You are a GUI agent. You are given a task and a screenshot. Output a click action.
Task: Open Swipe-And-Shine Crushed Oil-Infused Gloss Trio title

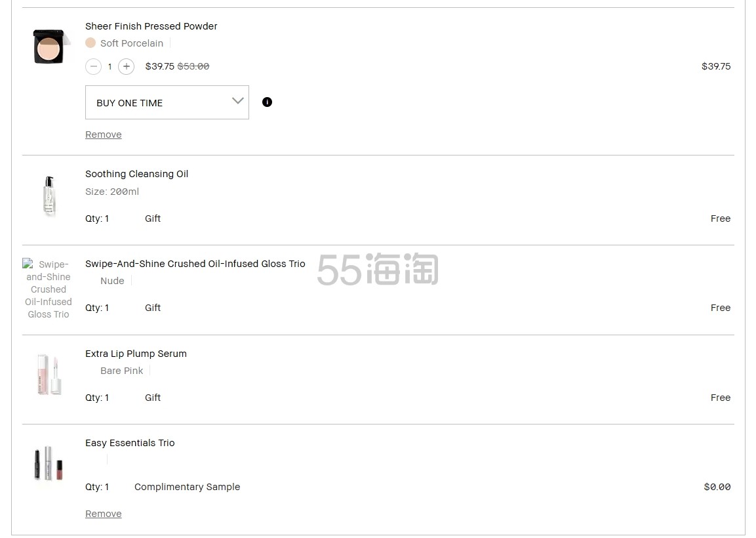[195, 264]
